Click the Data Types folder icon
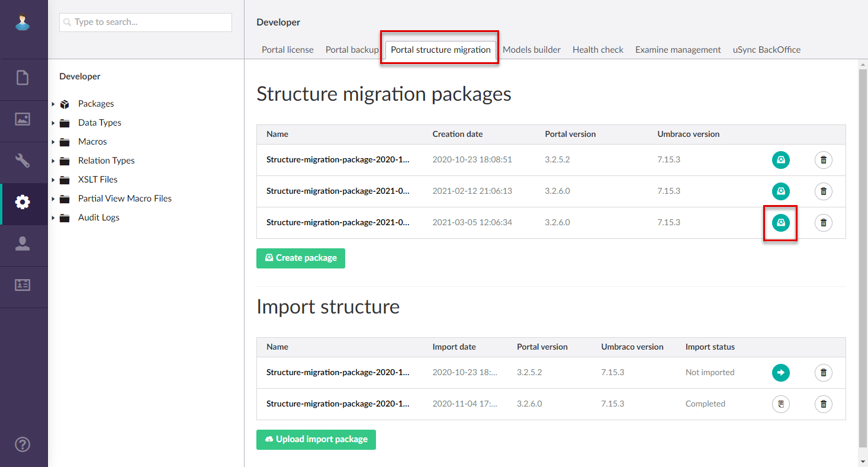Image resolution: width=868 pixels, height=467 pixels. pyautogui.click(x=65, y=123)
